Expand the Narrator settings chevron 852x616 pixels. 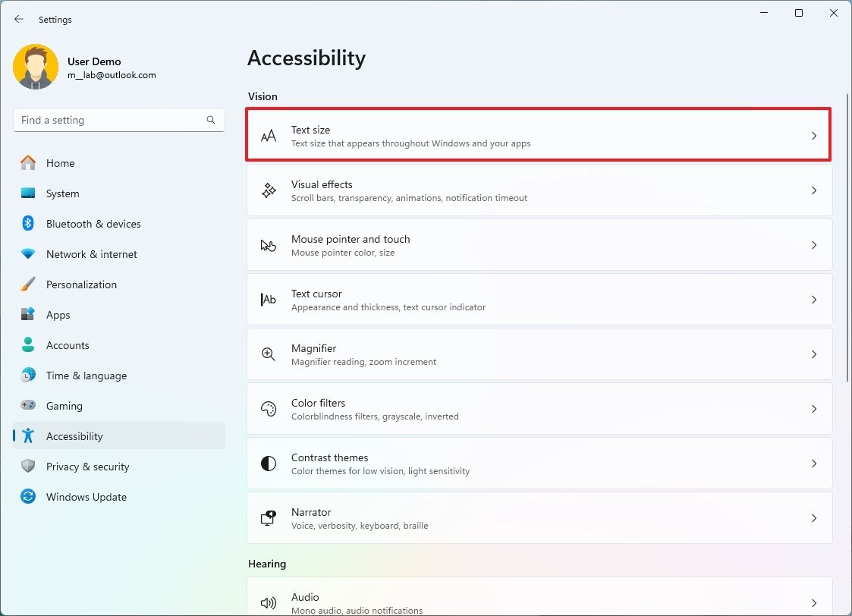814,518
